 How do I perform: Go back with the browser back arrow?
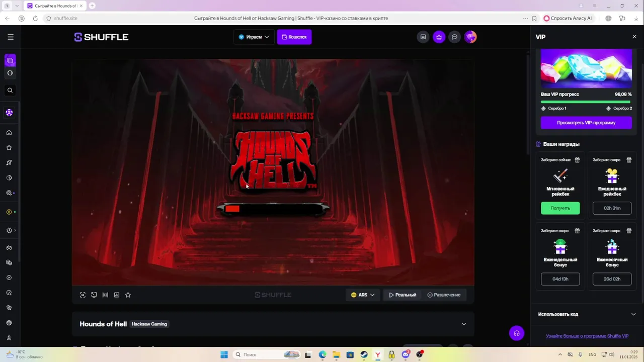(7, 18)
